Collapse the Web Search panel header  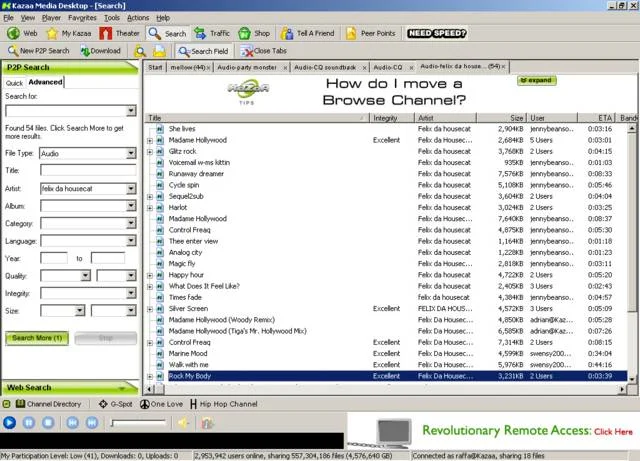(70, 388)
